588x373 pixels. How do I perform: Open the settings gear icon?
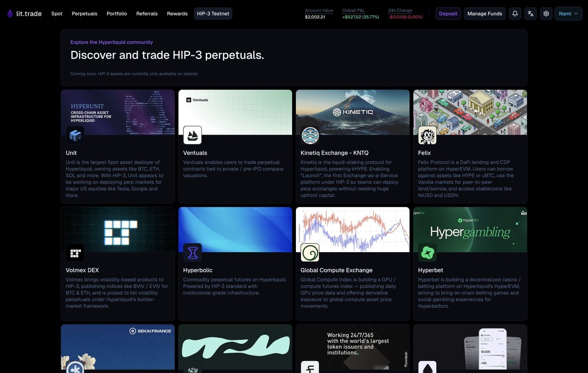[x=546, y=13]
